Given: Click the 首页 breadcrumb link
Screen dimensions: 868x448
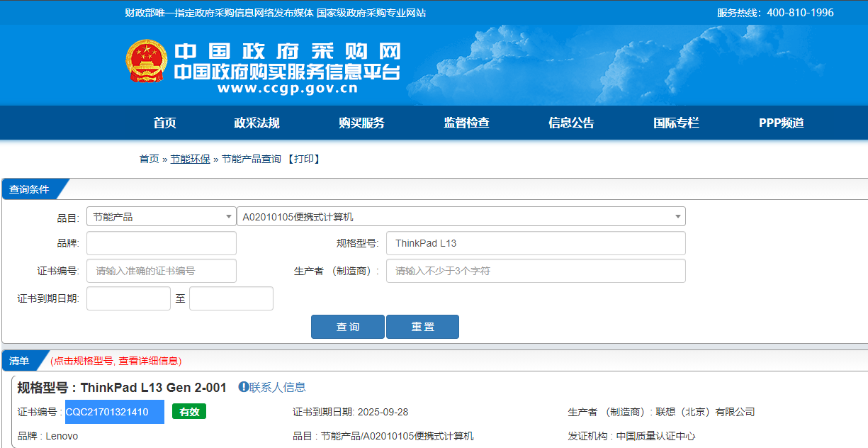Looking at the screenshot, I should coord(149,159).
